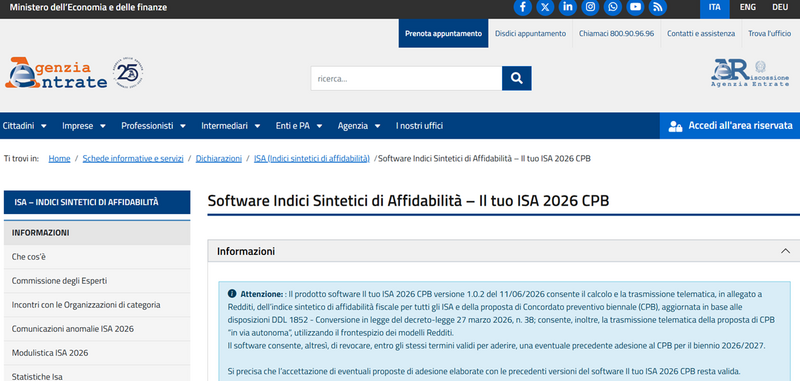
Task: Open Dichiarazioni breadcrumb link
Action: coord(218,159)
